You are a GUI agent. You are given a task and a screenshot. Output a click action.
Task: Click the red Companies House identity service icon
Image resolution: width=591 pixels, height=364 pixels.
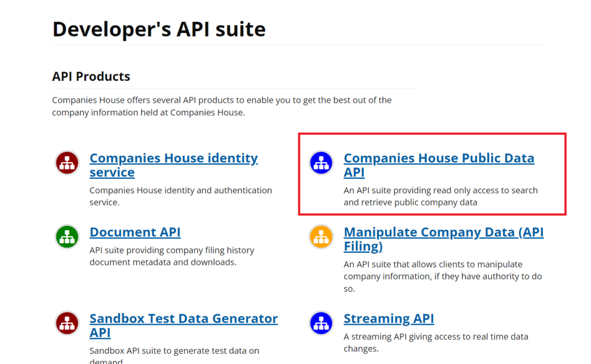(x=67, y=163)
